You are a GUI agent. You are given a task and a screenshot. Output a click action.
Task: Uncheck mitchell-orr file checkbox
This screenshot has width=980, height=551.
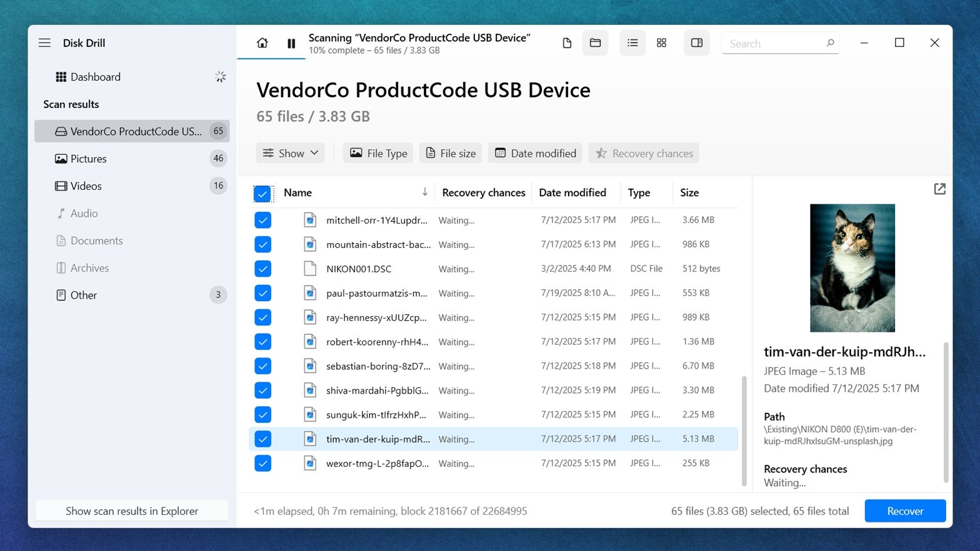point(263,220)
